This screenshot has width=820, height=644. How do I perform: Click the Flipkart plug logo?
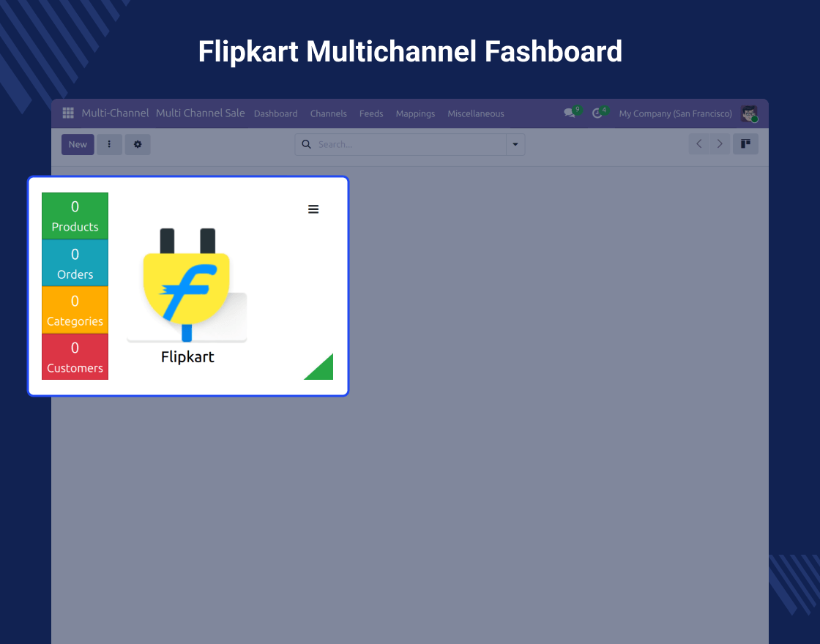point(187,285)
